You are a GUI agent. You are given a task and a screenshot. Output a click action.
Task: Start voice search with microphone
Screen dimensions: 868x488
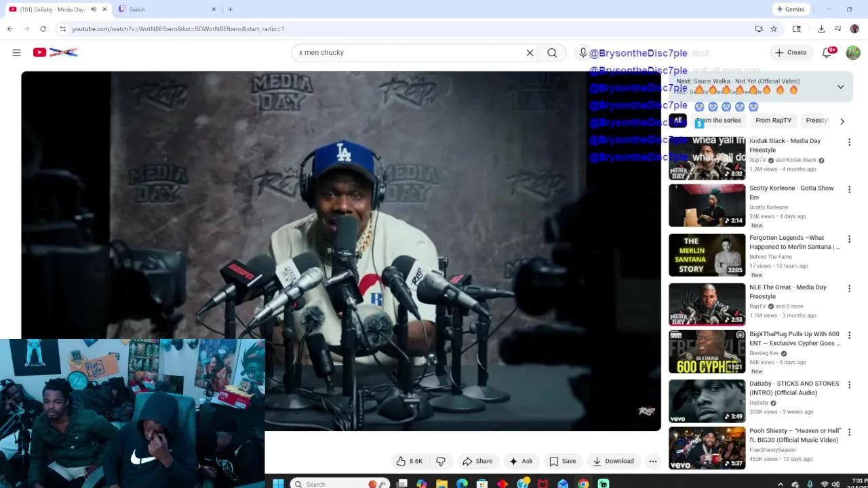583,52
